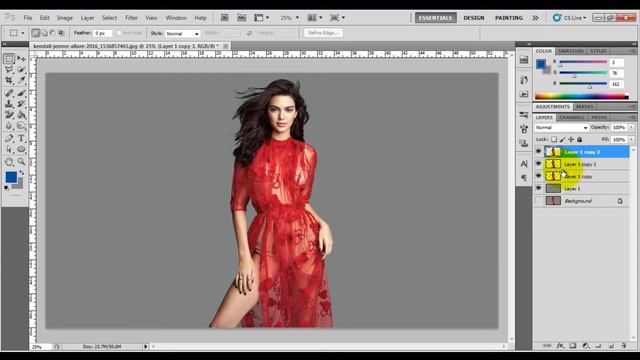Launch Bridge from the application bar
The width and height of the screenshot is (640, 360).
224,18
